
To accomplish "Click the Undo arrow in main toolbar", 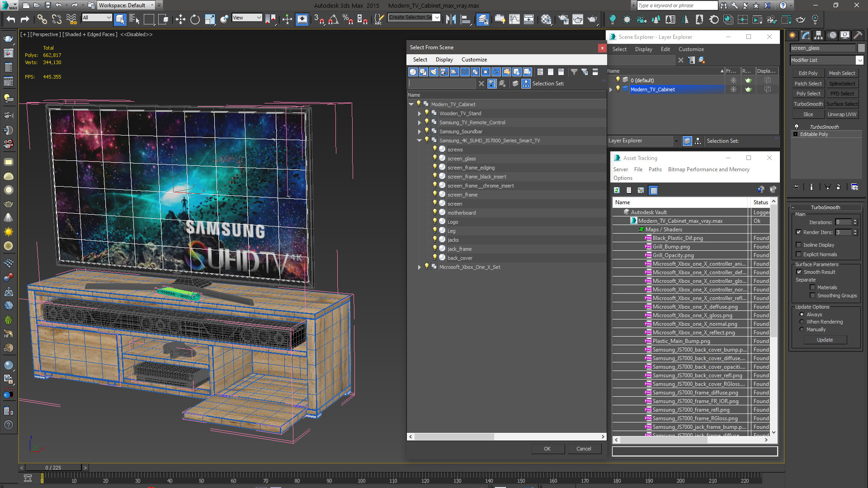I will pos(11,19).
